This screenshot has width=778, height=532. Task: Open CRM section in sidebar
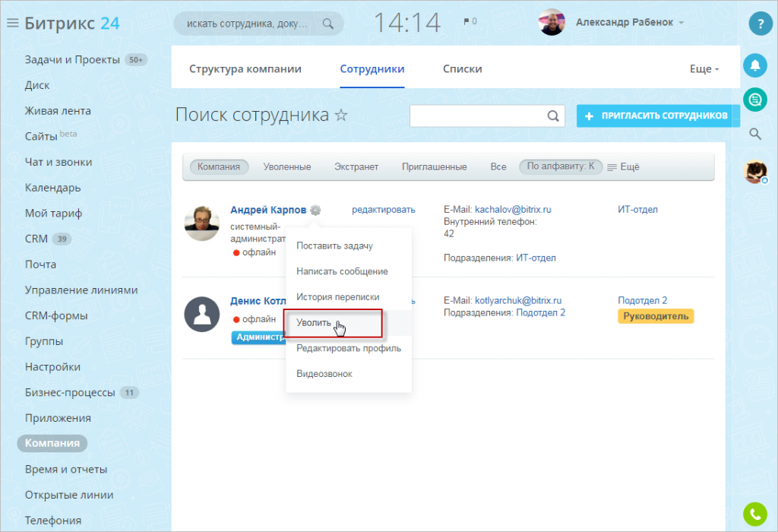click(36, 239)
